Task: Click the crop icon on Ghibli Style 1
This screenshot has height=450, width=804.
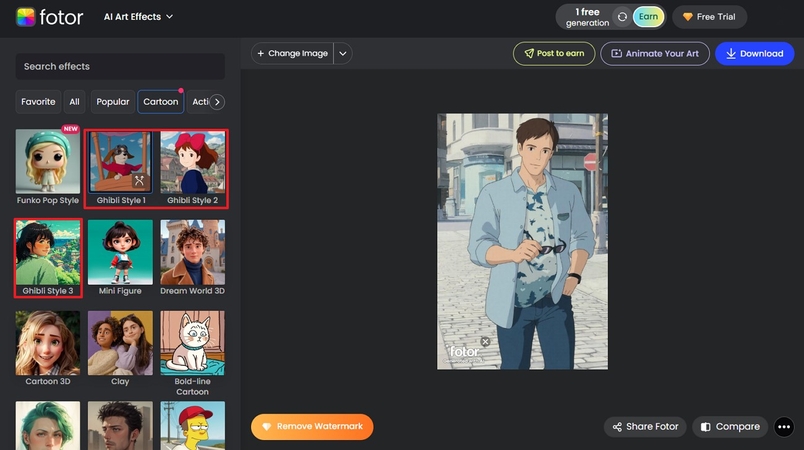Action: click(x=139, y=180)
